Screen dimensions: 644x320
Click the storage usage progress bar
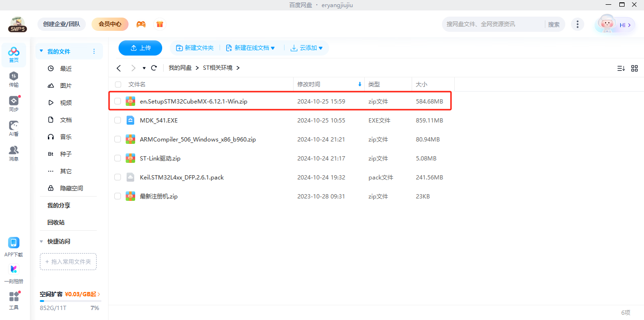click(70, 301)
